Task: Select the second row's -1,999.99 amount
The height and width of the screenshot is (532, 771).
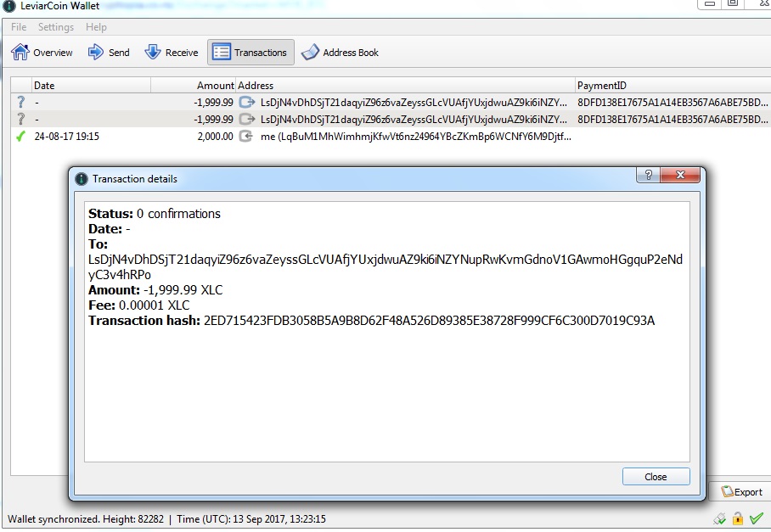Action: (x=213, y=120)
